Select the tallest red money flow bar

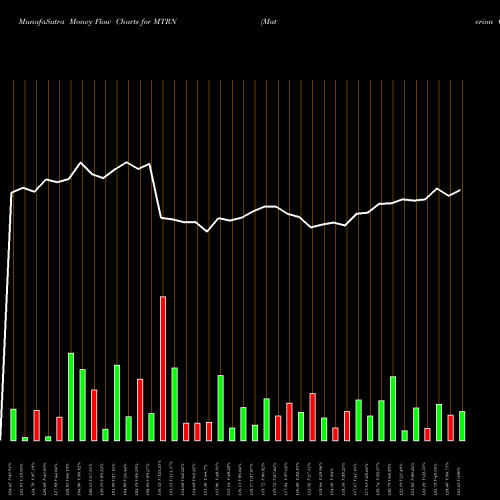tap(163, 369)
